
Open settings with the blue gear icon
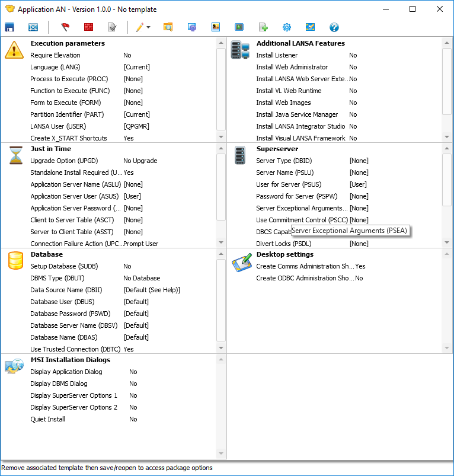point(287,27)
